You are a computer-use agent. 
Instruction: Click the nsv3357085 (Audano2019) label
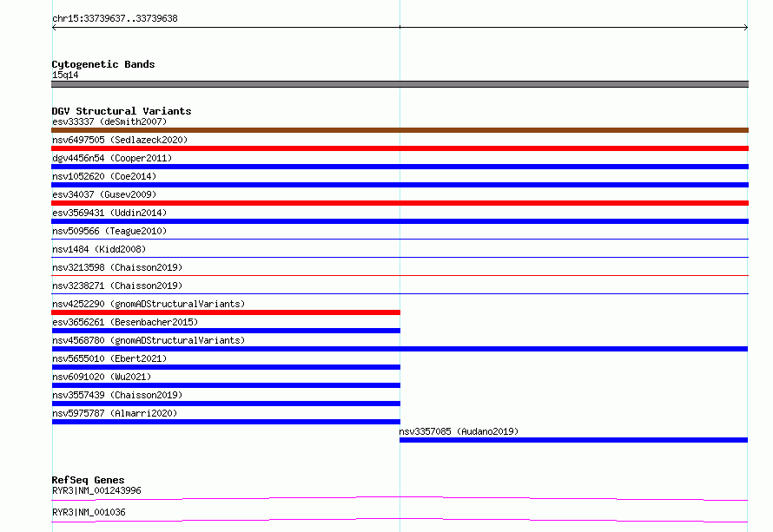[x=459, y=431]
